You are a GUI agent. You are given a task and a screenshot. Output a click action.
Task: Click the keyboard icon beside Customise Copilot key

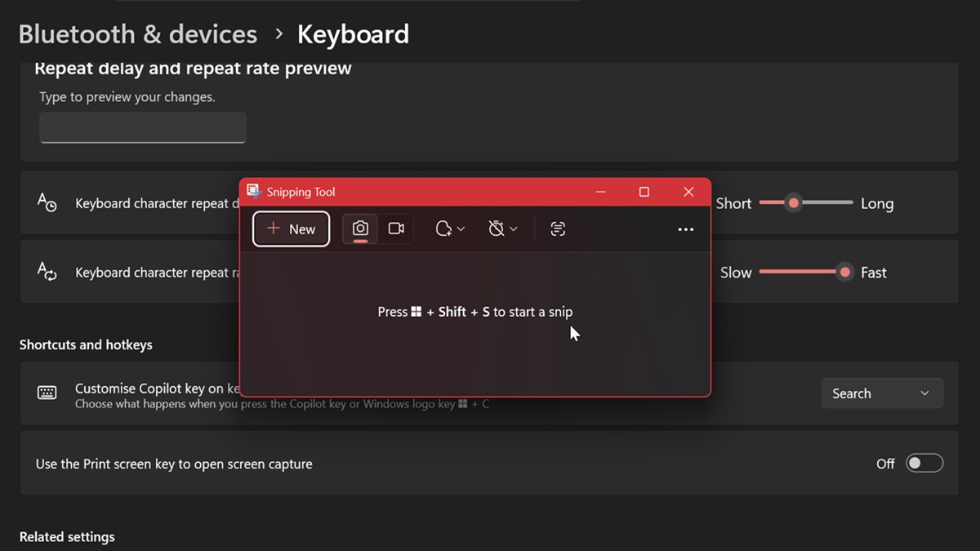[47, 393]
